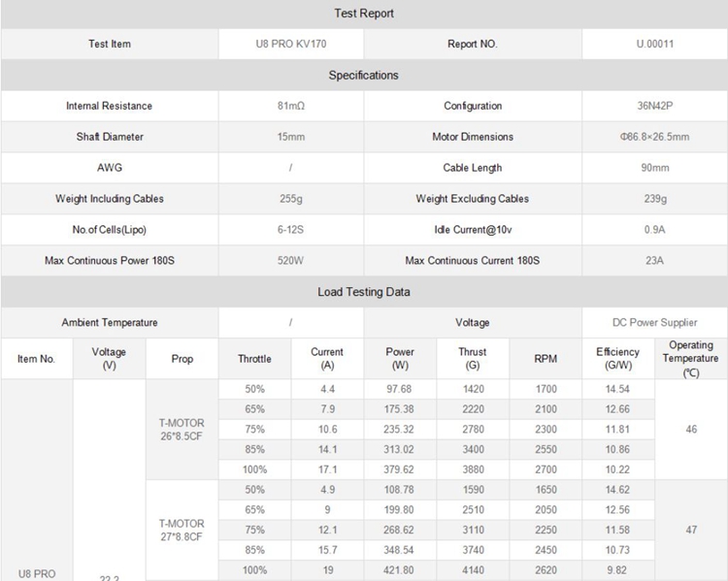Click the Throttle column header
The width and height of the screenshot is (728, 581).
[254, 359]
